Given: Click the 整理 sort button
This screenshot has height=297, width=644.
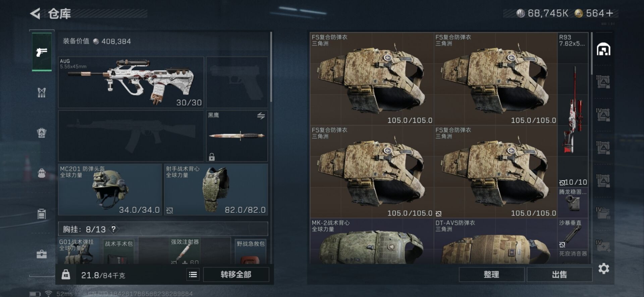Looking at the screenshot, I should tap(491, 275).
